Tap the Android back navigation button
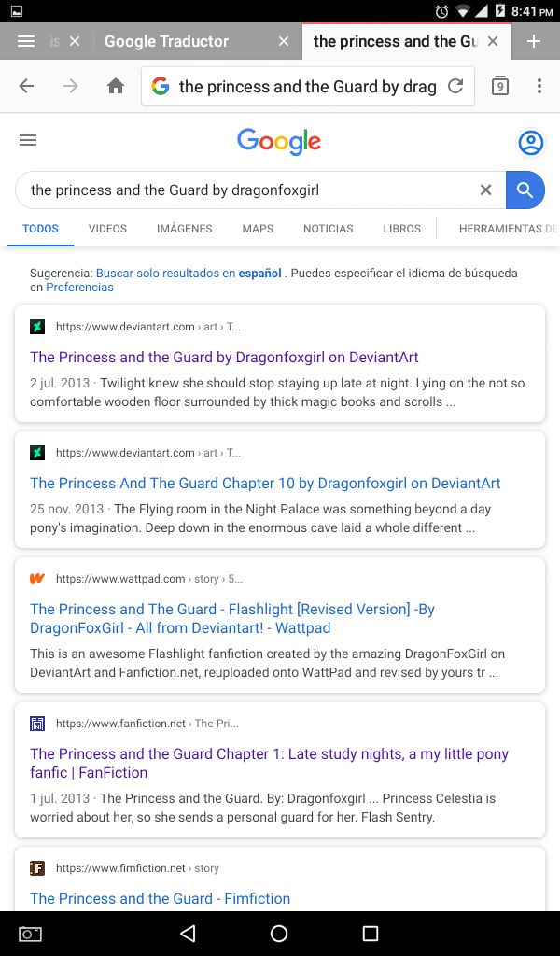 (189, 934)
